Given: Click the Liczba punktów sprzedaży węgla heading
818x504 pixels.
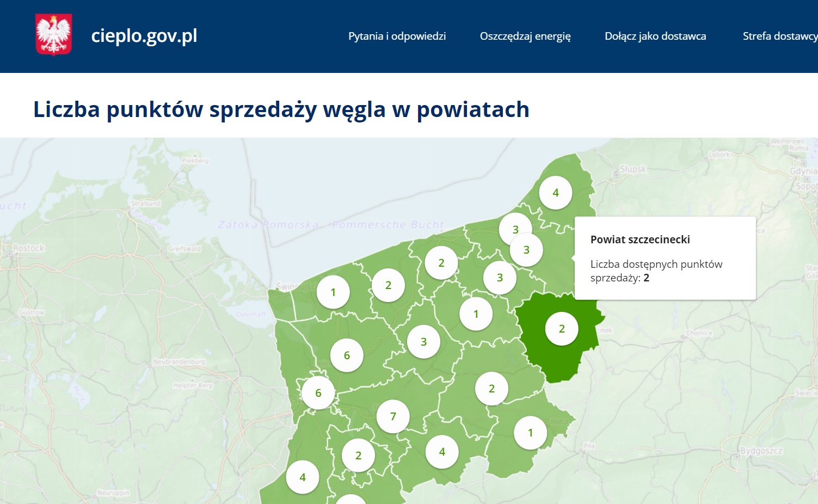Looking at the screenshot, I should [281, 109].
